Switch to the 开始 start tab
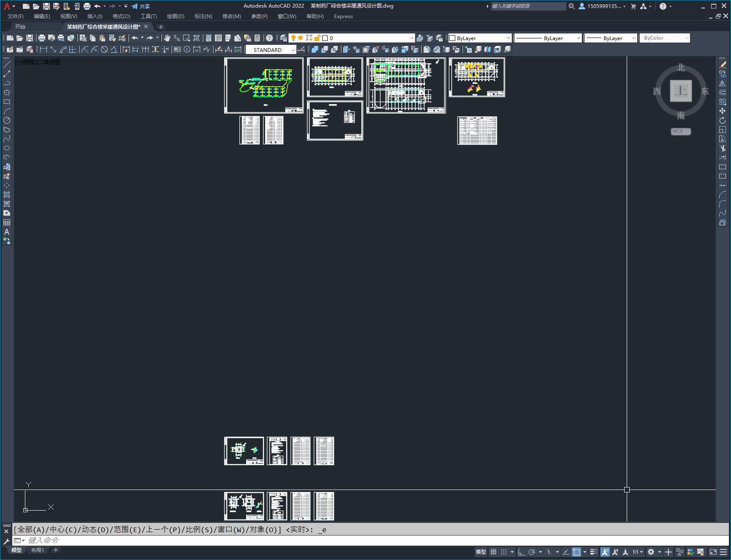 (20, 27)
